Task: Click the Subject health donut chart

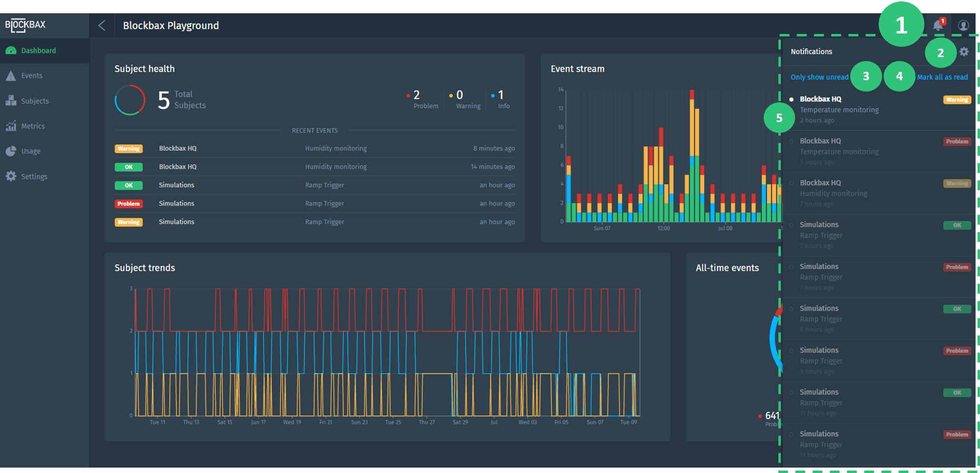Action: [130, 100]
